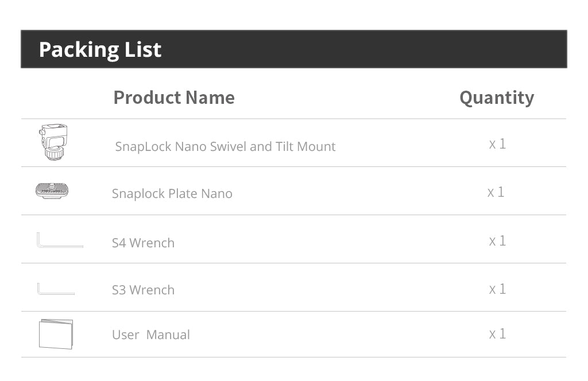Viewport: 588px width, 381px height.
Task: Click the Snaplock Plate Nano label
Action: [x=172, y=193]
